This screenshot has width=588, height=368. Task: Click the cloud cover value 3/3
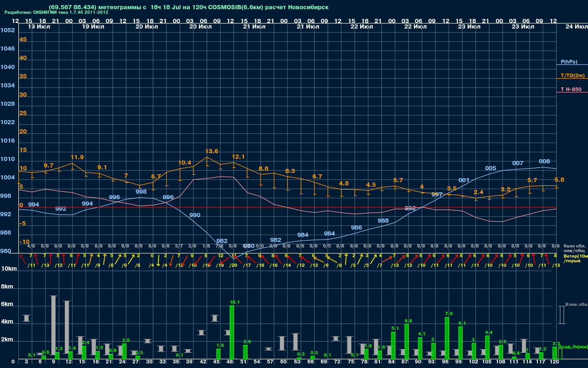coord(273,246)
